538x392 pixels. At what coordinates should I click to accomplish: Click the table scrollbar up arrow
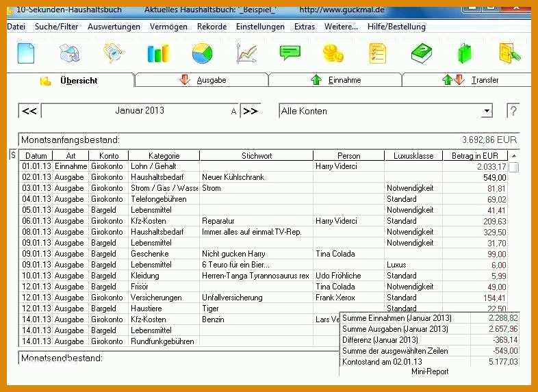[513, 156]
